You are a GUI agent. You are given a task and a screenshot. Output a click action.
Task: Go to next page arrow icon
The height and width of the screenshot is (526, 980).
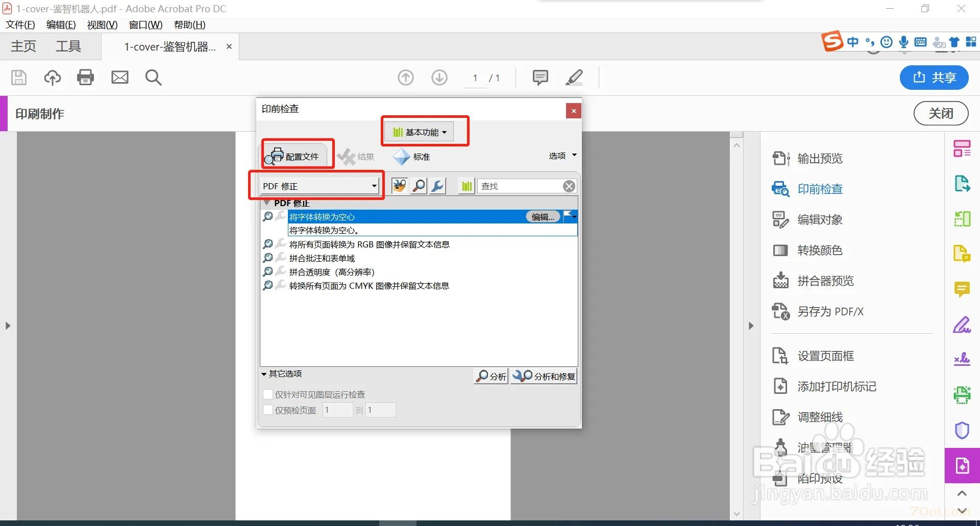439,78
